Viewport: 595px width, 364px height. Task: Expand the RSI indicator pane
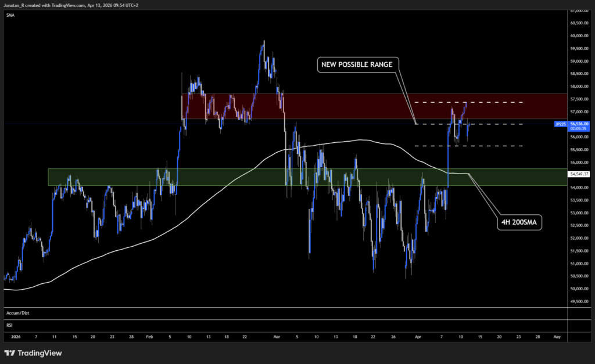tap(9, 326)
